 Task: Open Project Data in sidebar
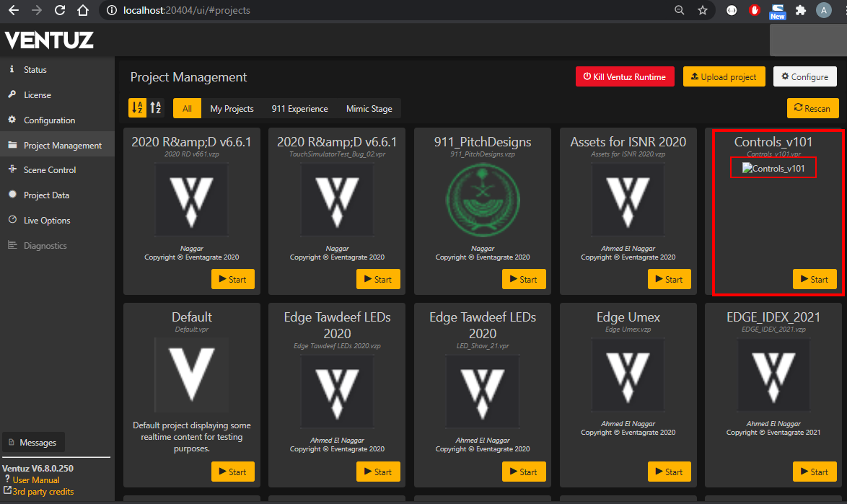(x=46, y=195)
